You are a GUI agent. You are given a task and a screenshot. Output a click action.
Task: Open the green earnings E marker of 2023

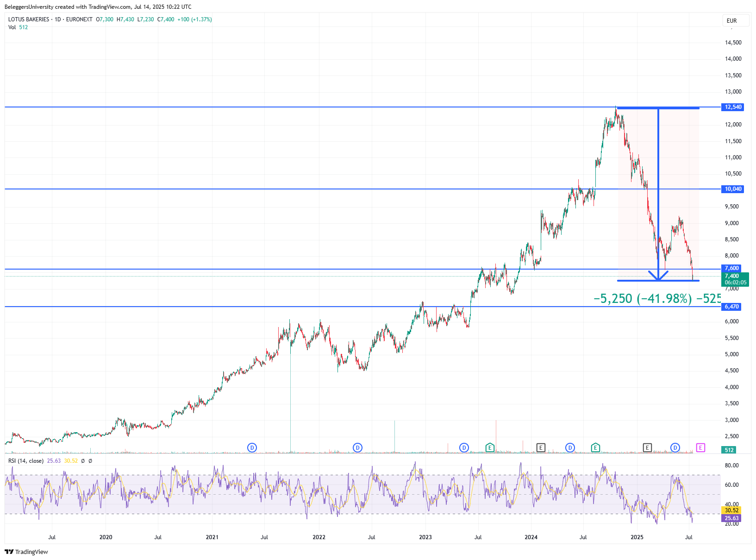point(490,447)
